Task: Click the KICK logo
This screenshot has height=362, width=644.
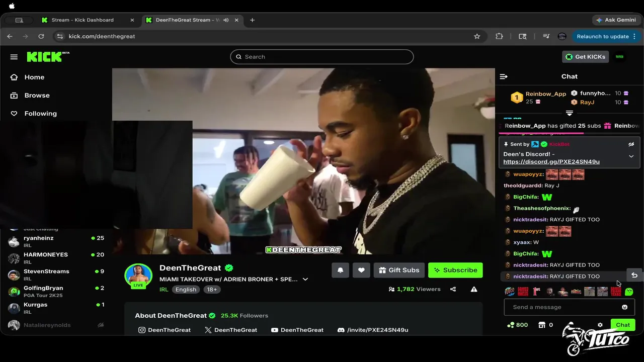Action: click(48, 56)
